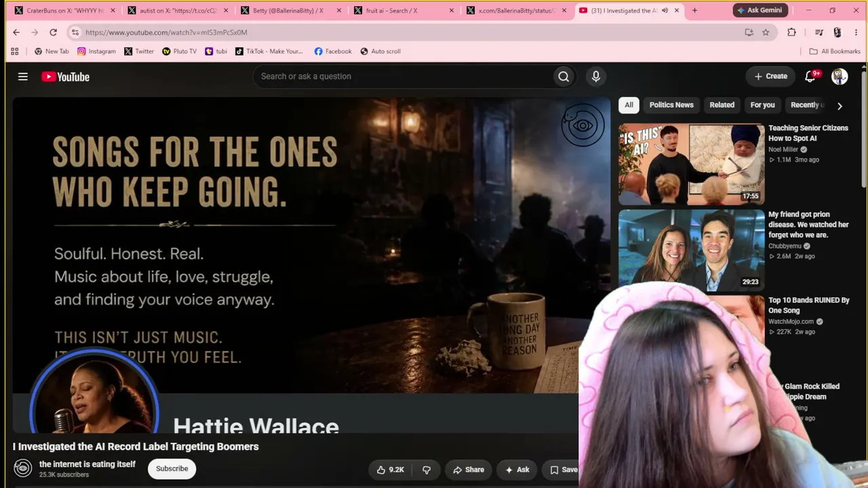Select the Politics News filter chip
The width and height of the screenshot is (868, 488).
[671, 105]
